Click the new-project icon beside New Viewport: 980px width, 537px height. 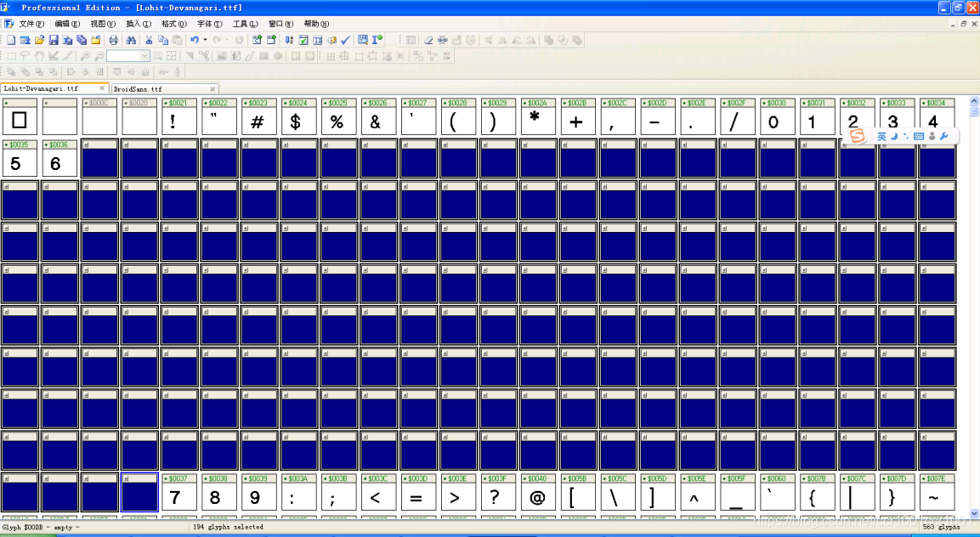pyautogui.click(x=25, y=40)
